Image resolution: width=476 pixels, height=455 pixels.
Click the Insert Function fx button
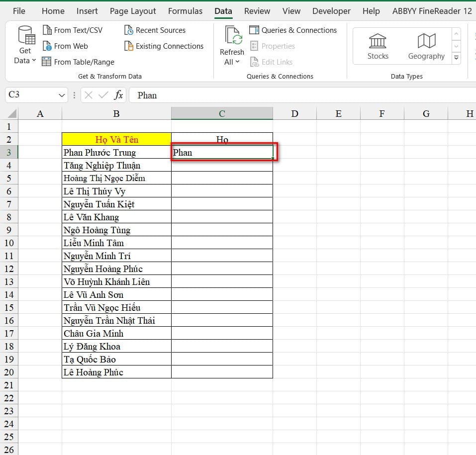pyautogui.click(x=118, y=95)
